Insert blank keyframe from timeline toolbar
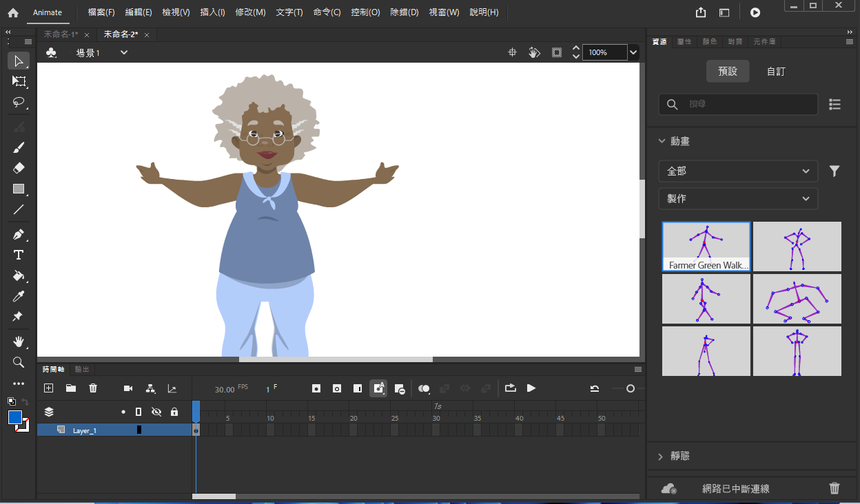 [337, 388]
